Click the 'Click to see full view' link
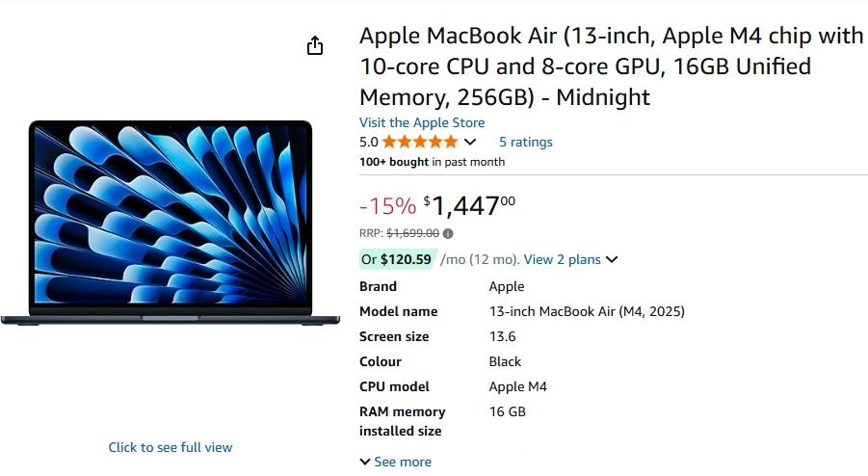The width and height of the screenshot is (868, 476). click(x=171, y=447)
